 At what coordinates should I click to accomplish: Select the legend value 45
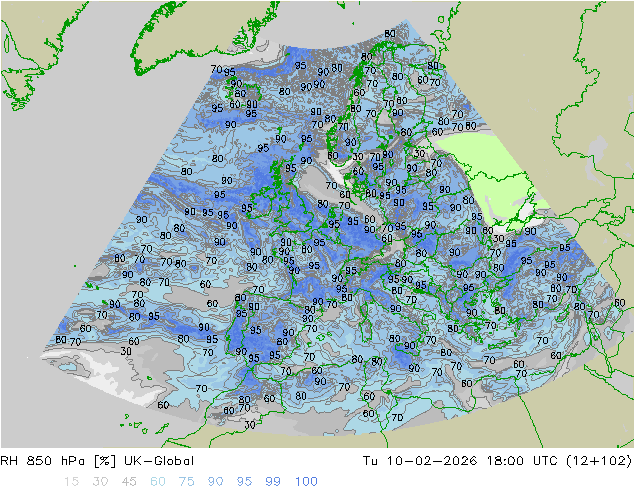129,482
